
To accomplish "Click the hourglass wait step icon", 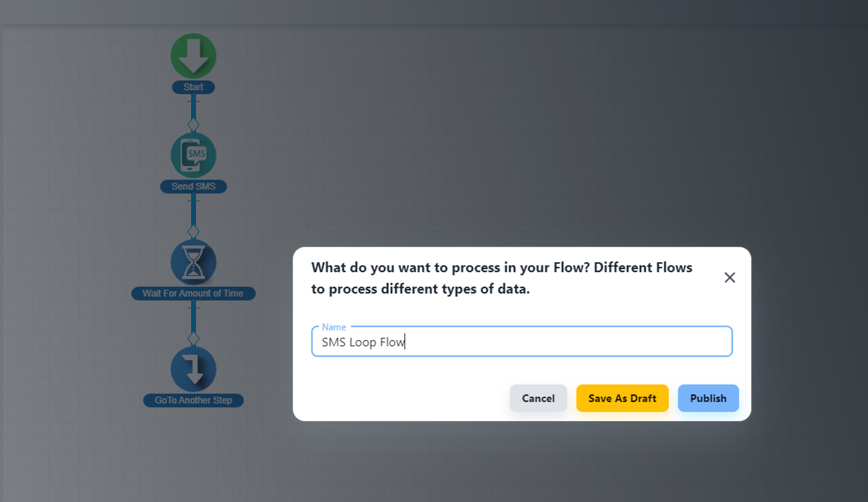I will [194, 262].
